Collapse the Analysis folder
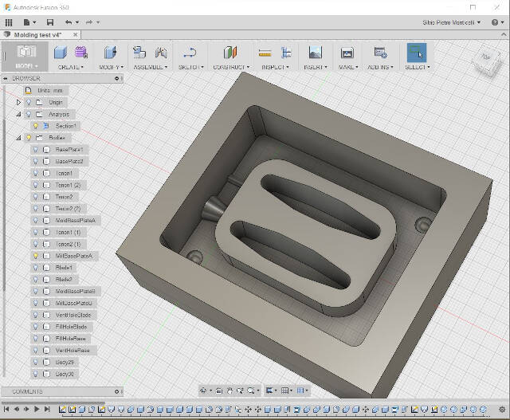Screen dimensions: 510x420 pos(18,114)
